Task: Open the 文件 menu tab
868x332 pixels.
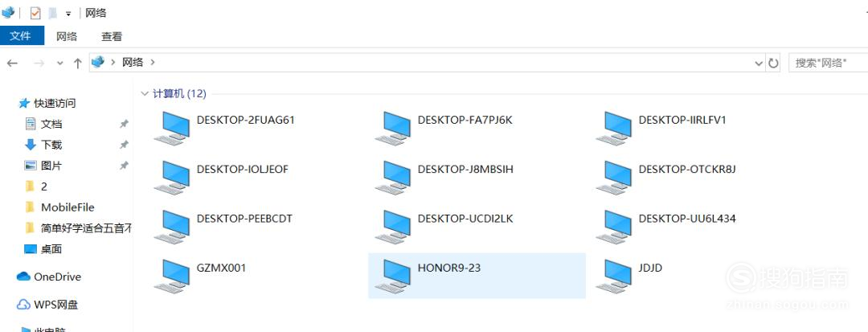Action: point(20,36)
